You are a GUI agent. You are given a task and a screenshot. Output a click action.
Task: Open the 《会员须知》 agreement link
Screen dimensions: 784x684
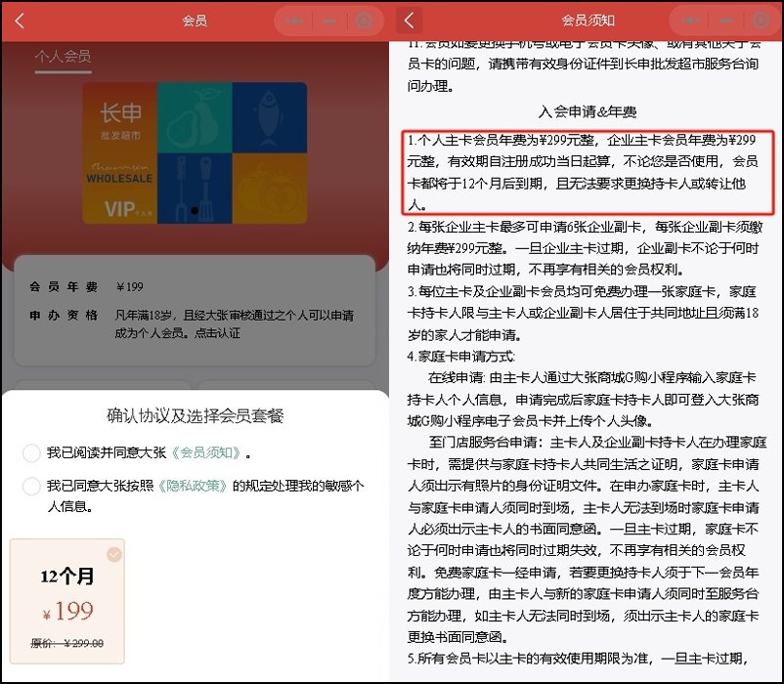[x=207, y=452]
